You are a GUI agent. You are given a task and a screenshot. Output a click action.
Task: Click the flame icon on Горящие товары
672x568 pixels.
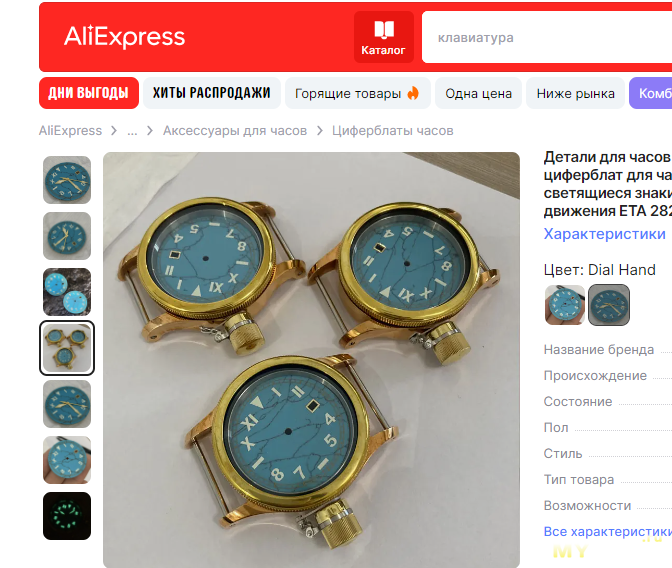point(413,93)
